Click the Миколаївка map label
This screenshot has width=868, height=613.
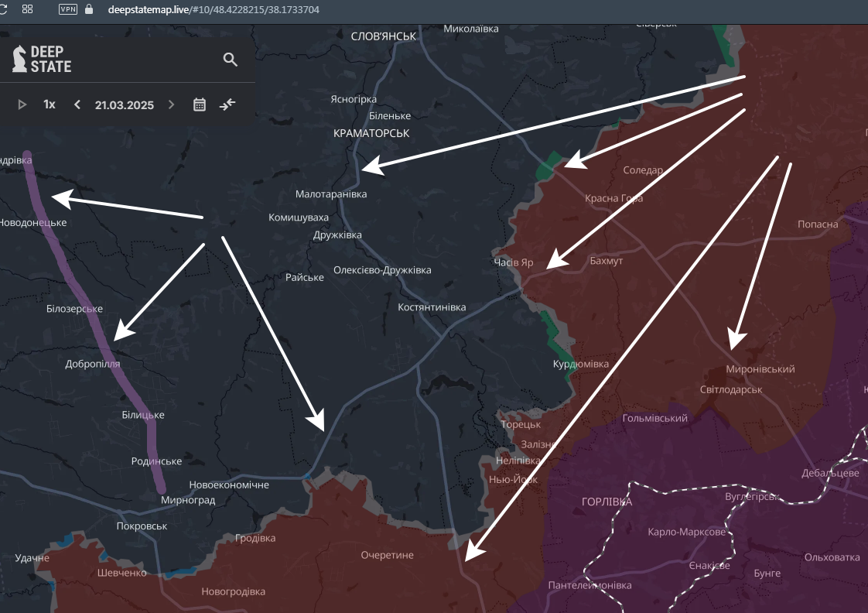coord(471,29)
